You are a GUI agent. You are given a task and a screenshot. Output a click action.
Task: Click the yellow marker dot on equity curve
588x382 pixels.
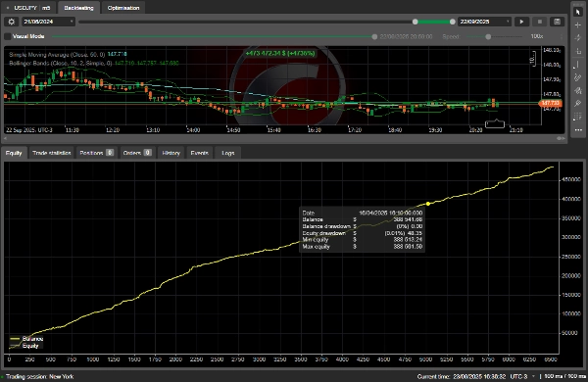pos(428,204)
